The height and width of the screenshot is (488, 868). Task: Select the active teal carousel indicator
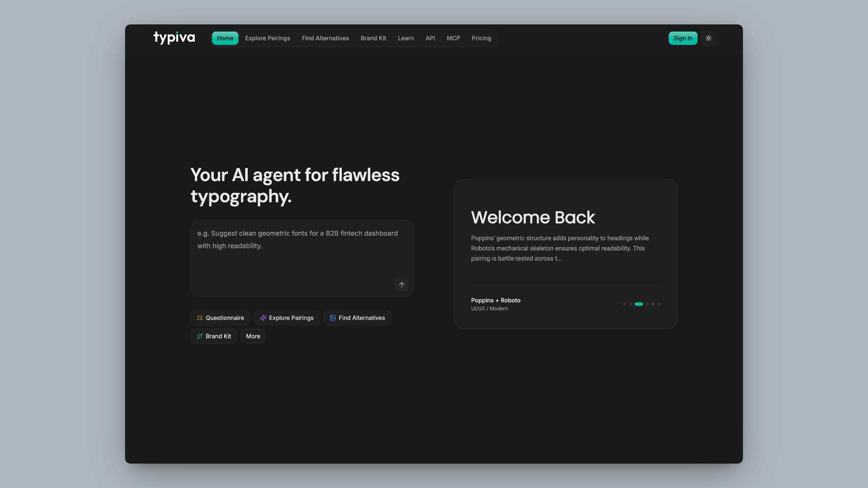coord(639,304)
